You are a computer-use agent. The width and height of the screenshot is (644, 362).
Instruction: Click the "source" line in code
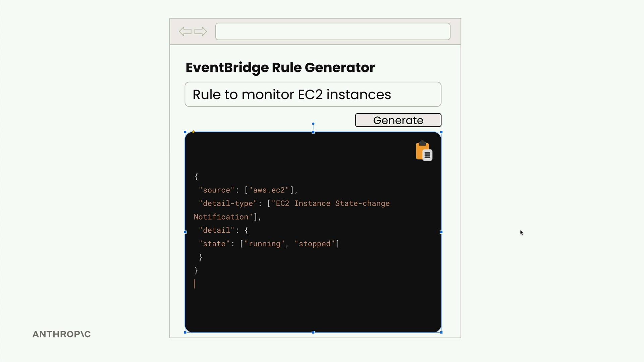click(x=248, y=190)
